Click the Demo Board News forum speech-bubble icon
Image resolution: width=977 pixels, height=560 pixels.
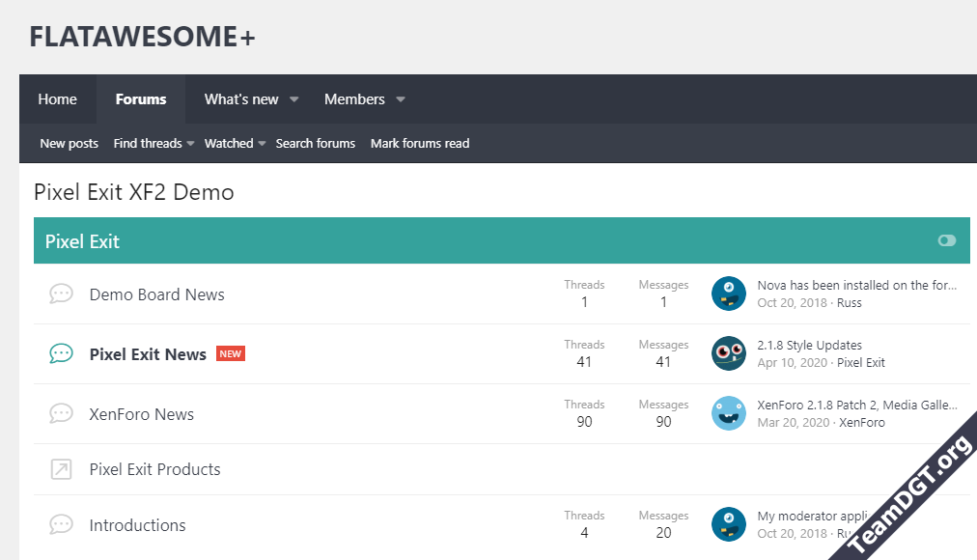coord(61,294)
